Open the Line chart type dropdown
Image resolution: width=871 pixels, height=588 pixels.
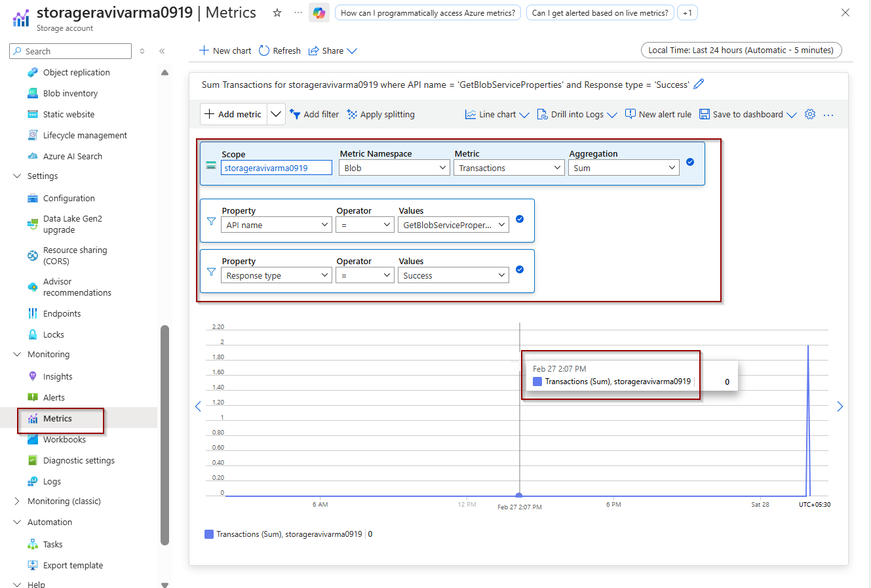pos(497,114)
